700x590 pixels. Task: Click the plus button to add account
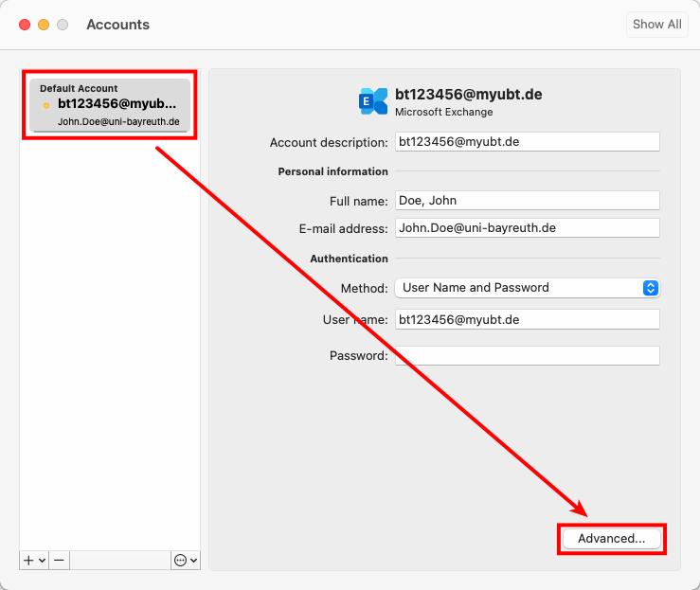(30, 561)
